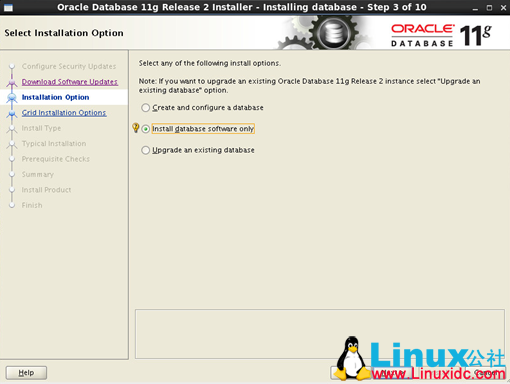
Task: Maximize the Oracle installer window
Action: pyautogui.click(x=489, y=8)
